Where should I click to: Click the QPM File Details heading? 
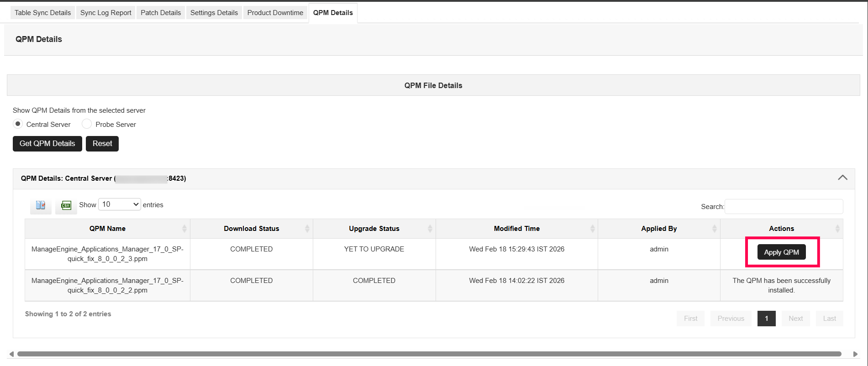pos(433,85)
